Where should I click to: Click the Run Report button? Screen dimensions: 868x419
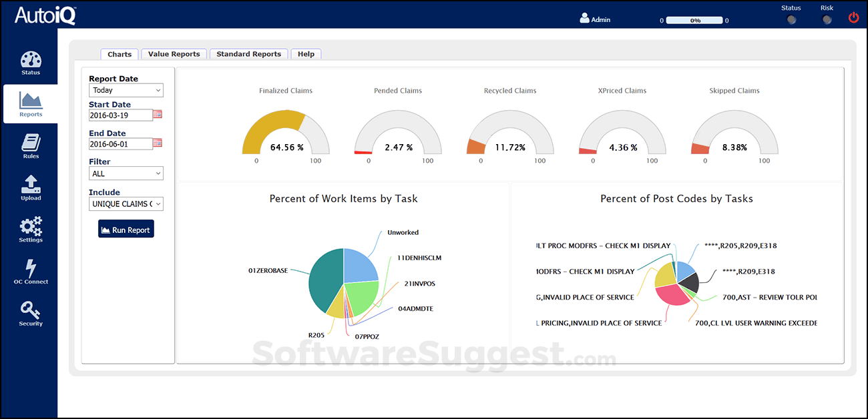pyautogui.click(x=126, y=228)
